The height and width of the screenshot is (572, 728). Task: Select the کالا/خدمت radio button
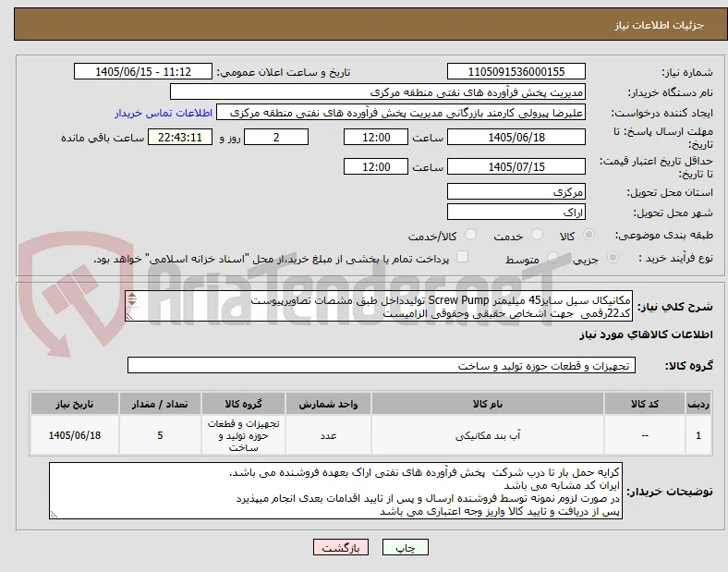470,235
